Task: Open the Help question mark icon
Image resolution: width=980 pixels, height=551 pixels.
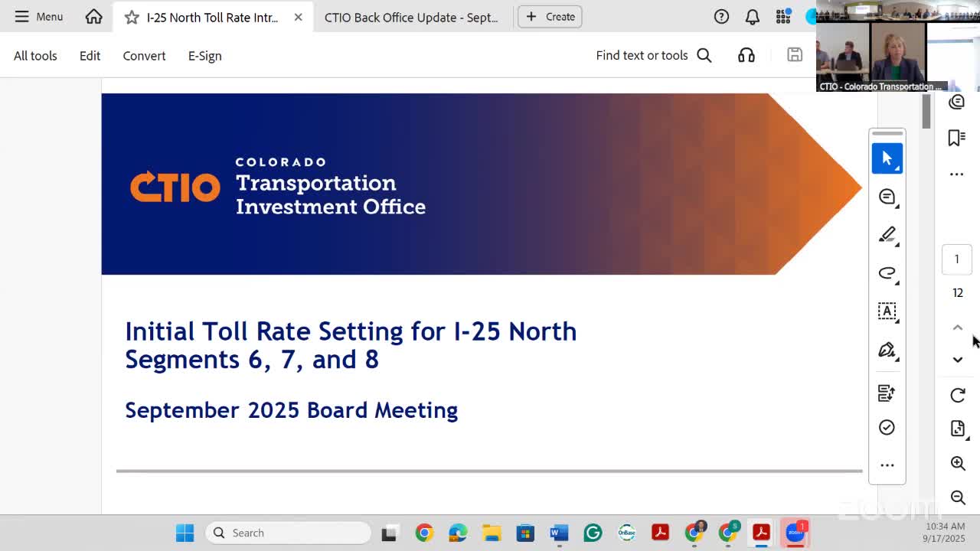Action: (x=721, y=17)
